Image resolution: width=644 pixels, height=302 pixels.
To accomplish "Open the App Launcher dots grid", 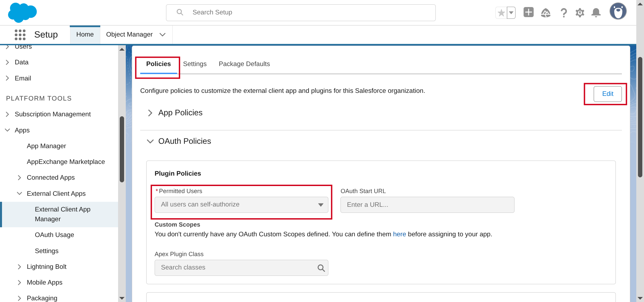I will point(20,35).
